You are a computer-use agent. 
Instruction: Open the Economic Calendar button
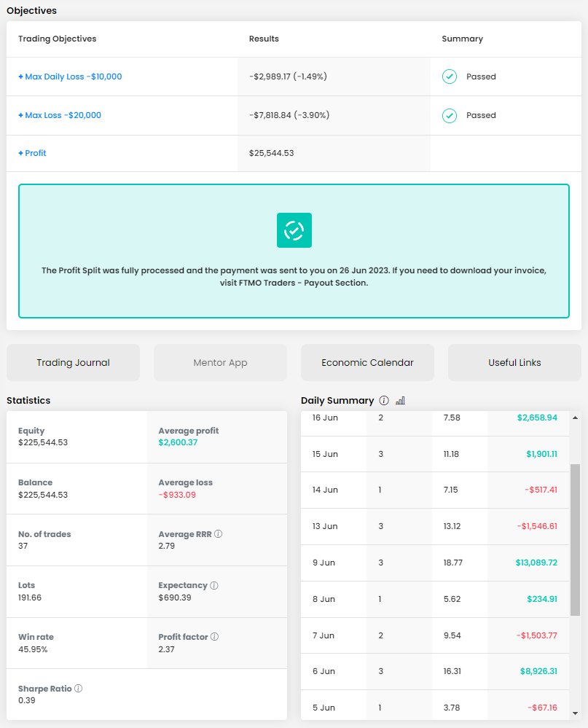coord(367,363)
